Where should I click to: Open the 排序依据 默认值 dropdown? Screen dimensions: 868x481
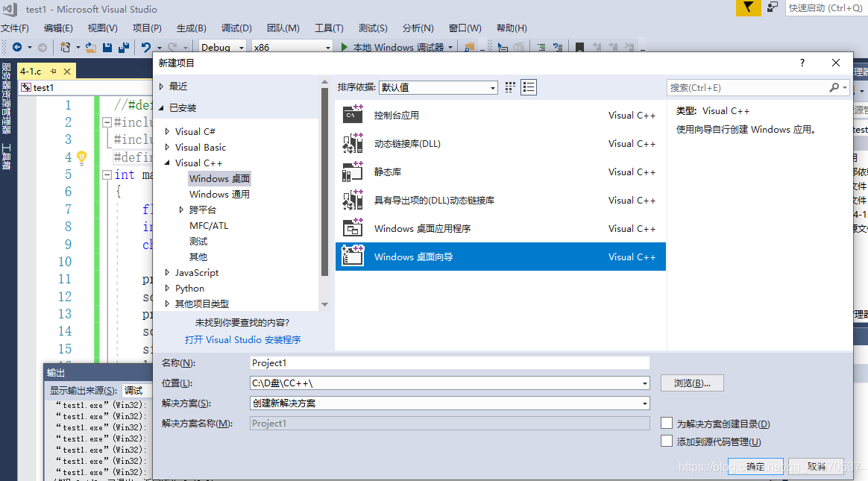[x=438, y=87]
